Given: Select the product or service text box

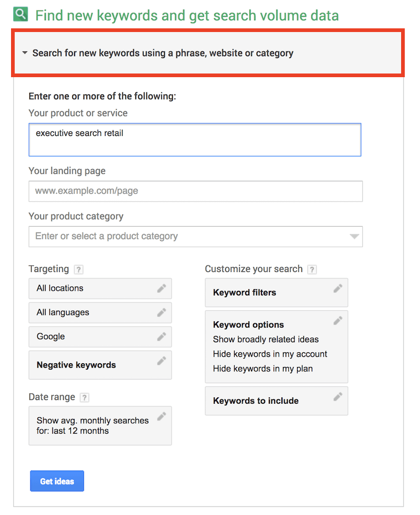Looking at the screenshot, I should 195,139.
